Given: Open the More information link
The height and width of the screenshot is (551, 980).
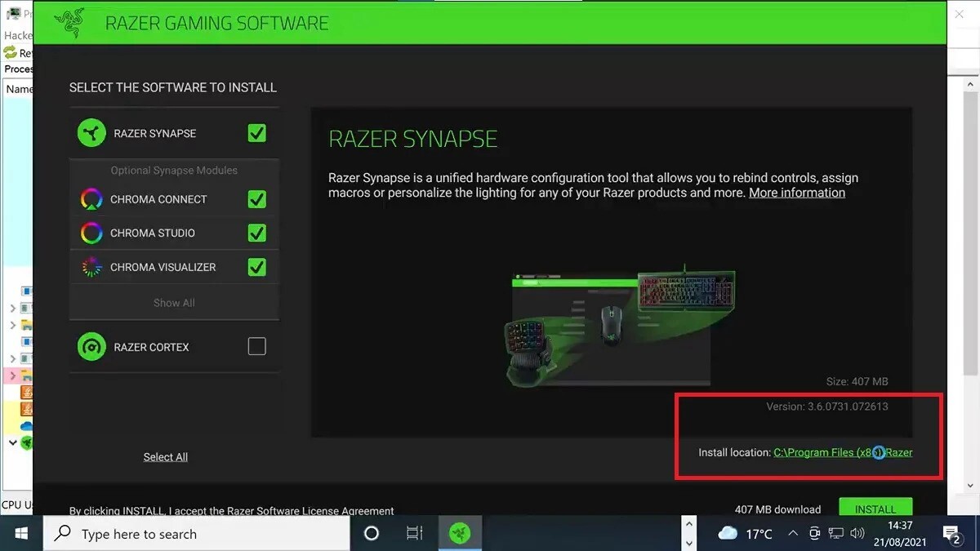Looking at the screenshot, I should pos(796,193).
